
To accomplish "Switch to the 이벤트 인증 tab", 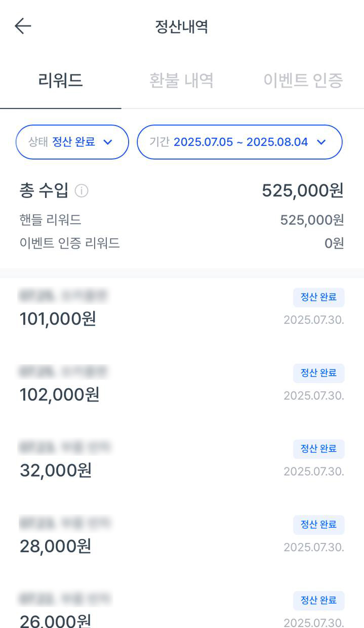I will coord(303,81).
